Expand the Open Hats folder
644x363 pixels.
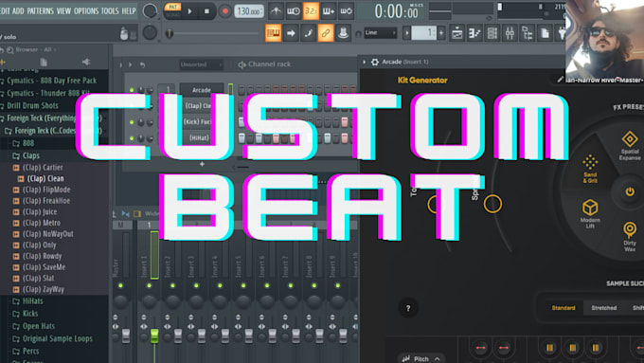pos(39,326)
